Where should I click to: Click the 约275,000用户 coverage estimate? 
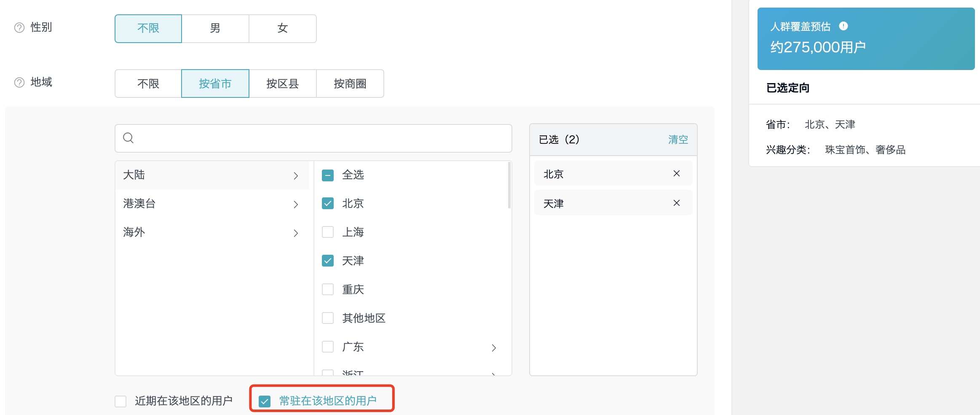[818, 47]
